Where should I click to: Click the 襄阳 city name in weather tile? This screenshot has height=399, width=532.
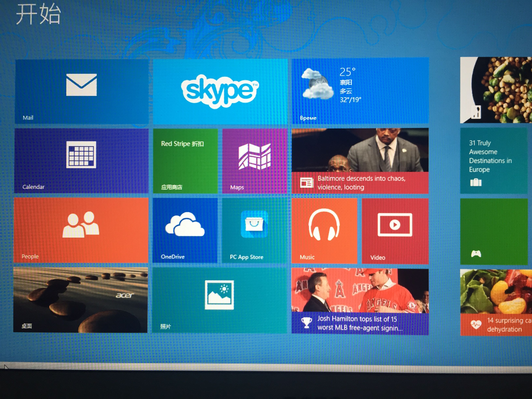[346, 82]
